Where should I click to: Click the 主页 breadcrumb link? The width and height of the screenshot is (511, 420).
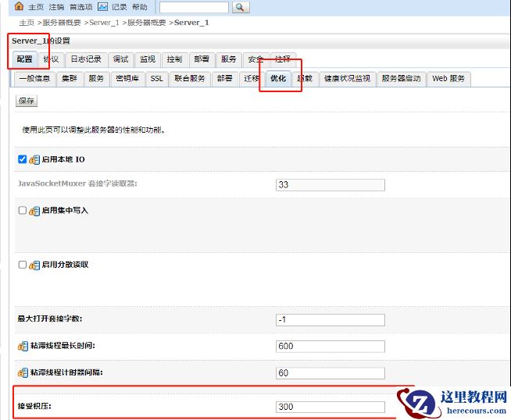pyautogui.click(x=27, y=23)
